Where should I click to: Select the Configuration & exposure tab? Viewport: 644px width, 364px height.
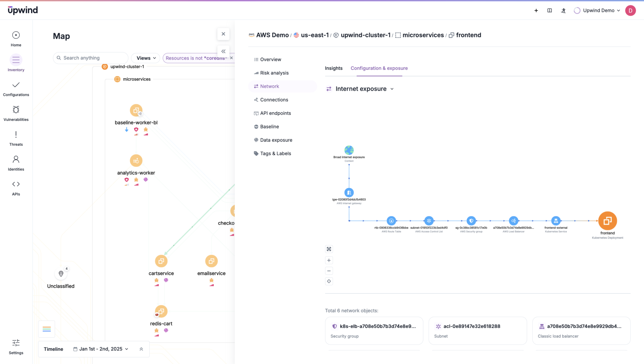[x=379, y=68]
